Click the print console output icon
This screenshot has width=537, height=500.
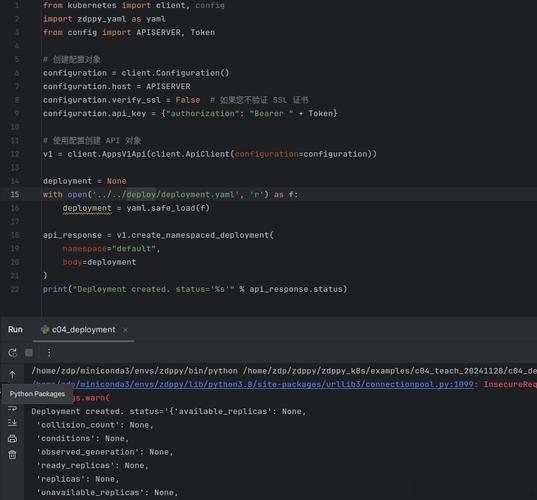pos(12,438)
